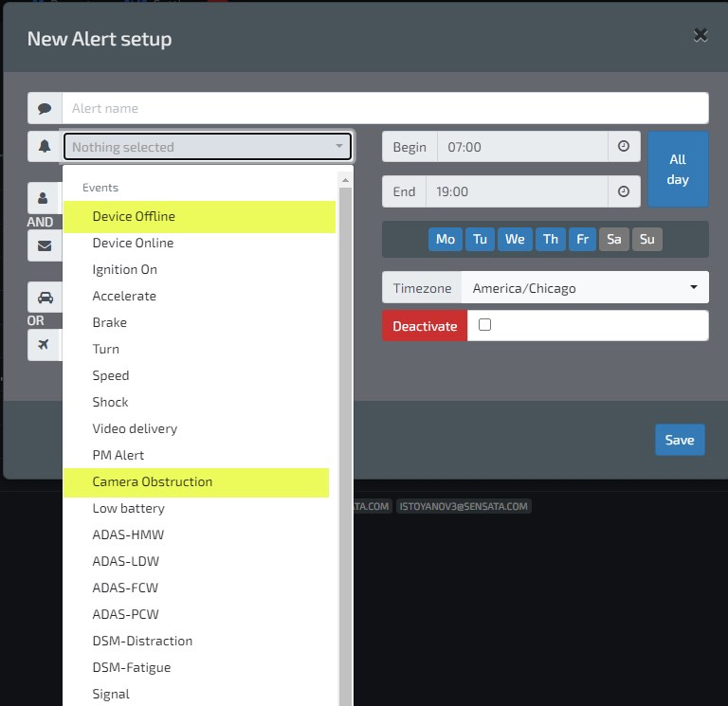Click the speech bubble icon beside Alert name
The height and width of the screenshot is (706, 728).
click(45, 108)
